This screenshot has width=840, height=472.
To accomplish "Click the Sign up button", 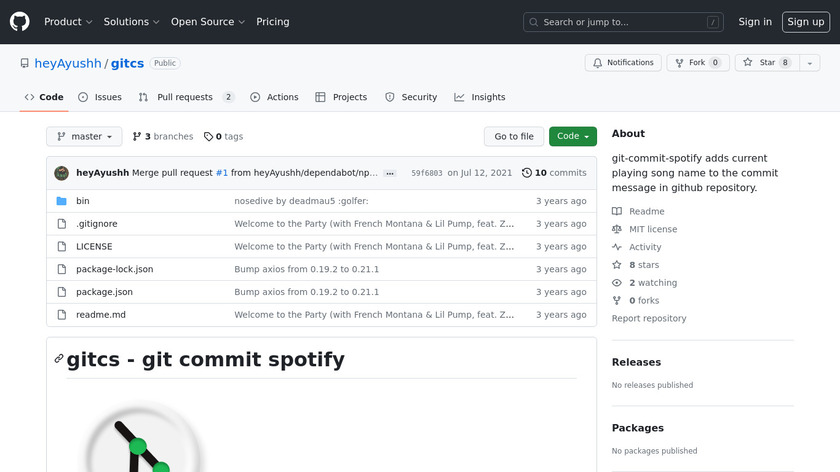I will pos(805,22).
